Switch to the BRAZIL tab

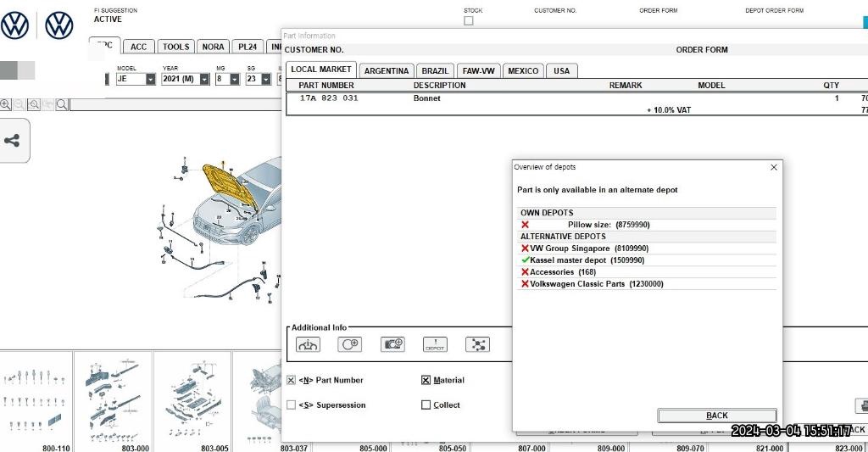435,71
